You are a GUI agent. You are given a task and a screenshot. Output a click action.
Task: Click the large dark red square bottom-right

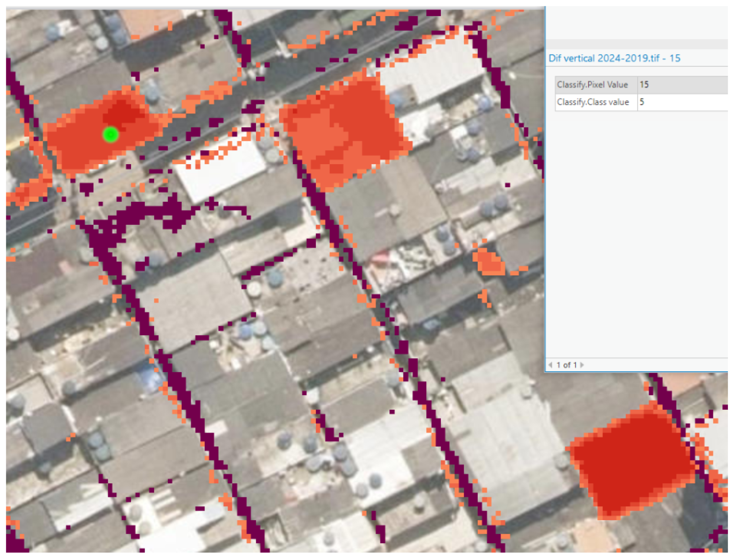pyautogui.click(x=630, y=462)
